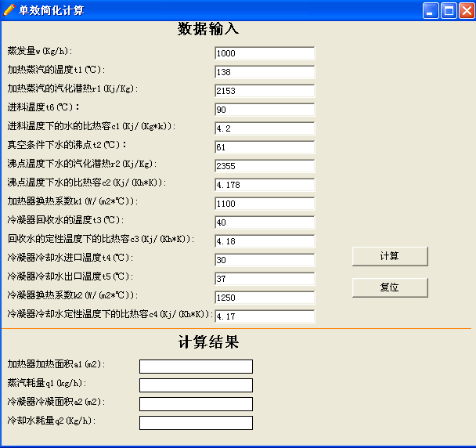Click the 真空条件下水的沸点t2 label
This screenshot has height=448, width=476.
pyautogui.click(x=67, y=145)
